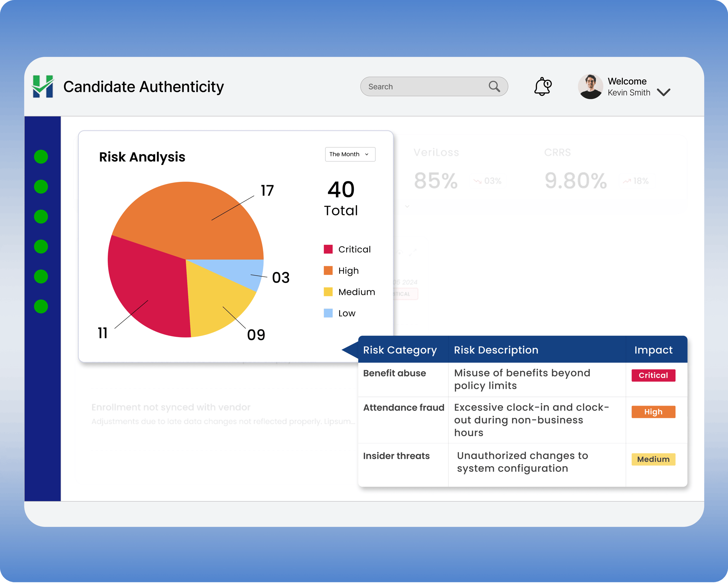Click the topmost green sidebar dot

pyautogui.click(x=41, y=157)
